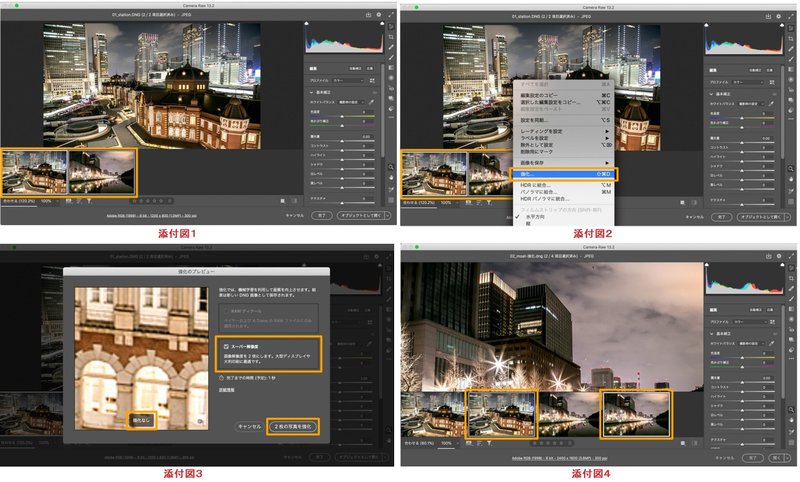Expand the 画像を保存 submenu
800x482 pixels.
(563, 163)
